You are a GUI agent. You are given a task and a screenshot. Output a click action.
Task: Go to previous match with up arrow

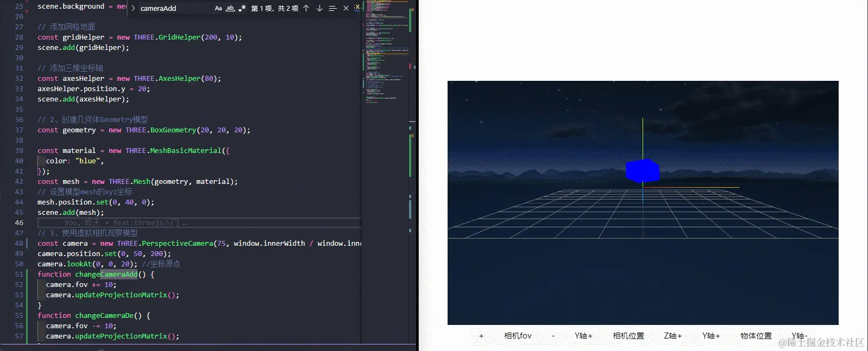[x=306, y=8]
